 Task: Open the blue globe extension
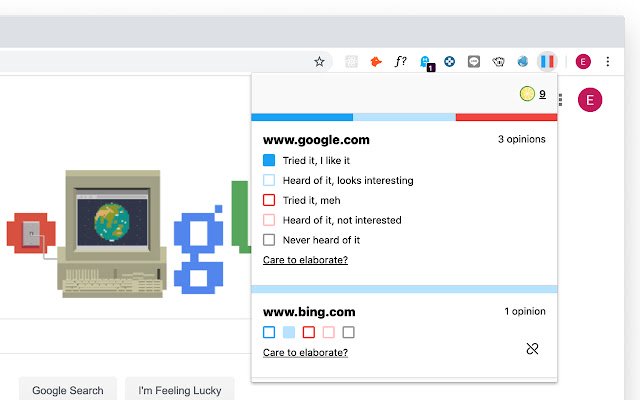[522, 62]
